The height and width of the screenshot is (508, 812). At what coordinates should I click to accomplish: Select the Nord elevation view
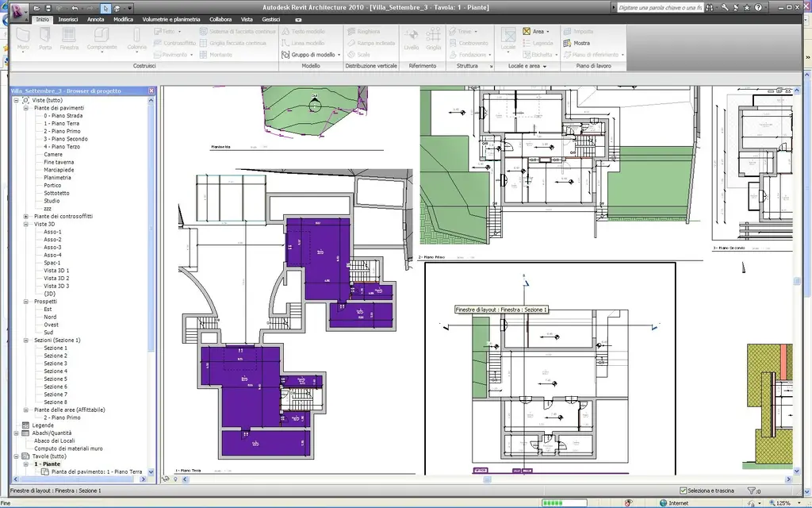pyautogui.click(x=50, y=317)
